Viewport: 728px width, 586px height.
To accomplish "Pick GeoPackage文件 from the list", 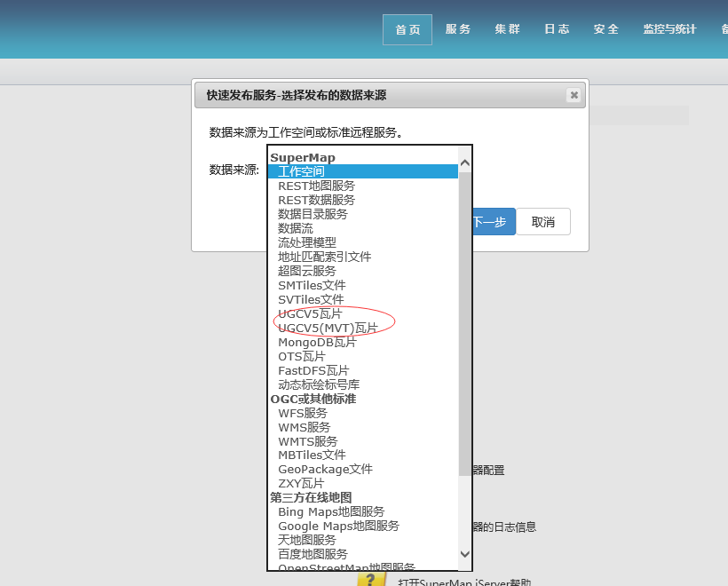I will pyautogui.click(x=363, y=470).
